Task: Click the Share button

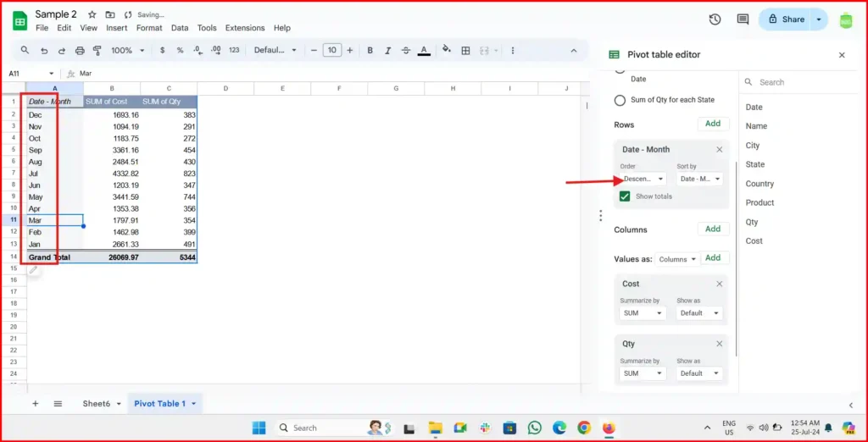Action: click(x=786, y=19)
